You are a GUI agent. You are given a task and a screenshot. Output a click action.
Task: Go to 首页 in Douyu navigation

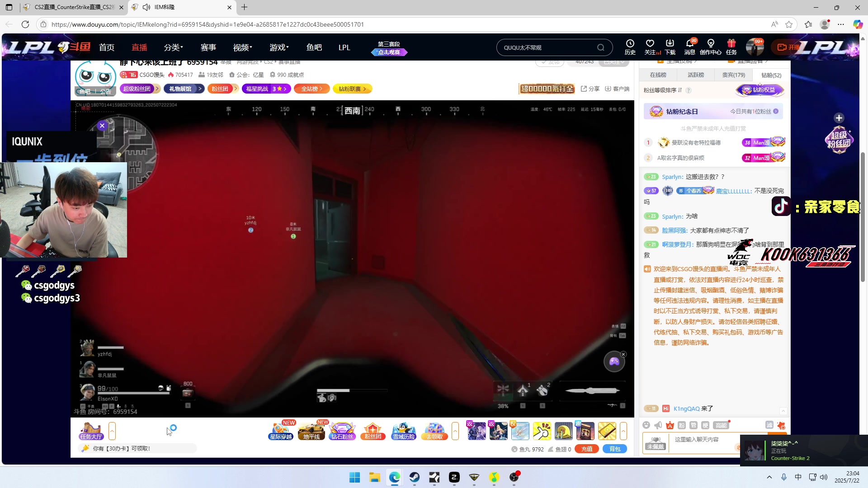coord(107,47)
